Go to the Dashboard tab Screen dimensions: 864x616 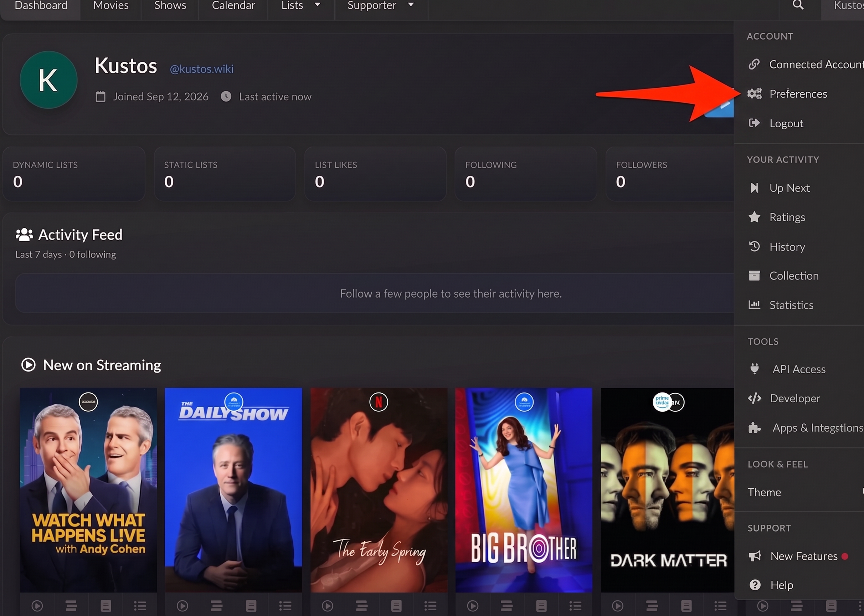coord(41,5)
